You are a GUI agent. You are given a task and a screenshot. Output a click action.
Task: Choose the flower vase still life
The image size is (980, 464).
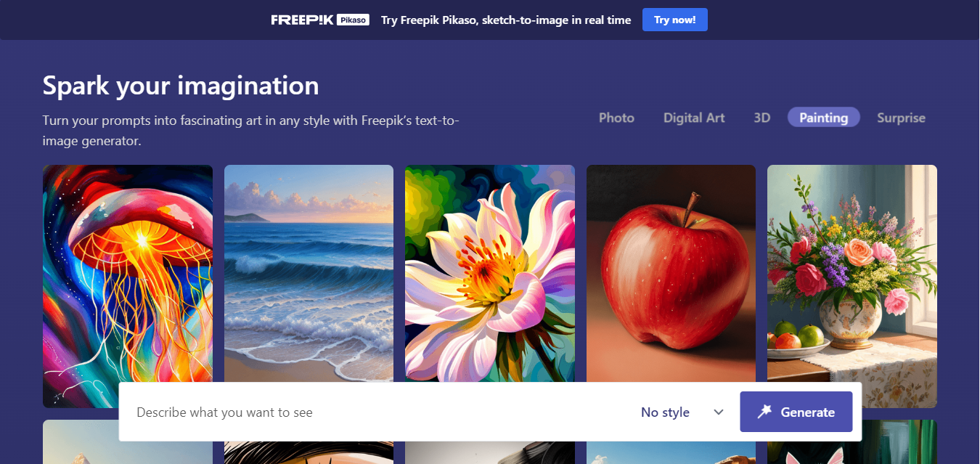coord(852,286)
